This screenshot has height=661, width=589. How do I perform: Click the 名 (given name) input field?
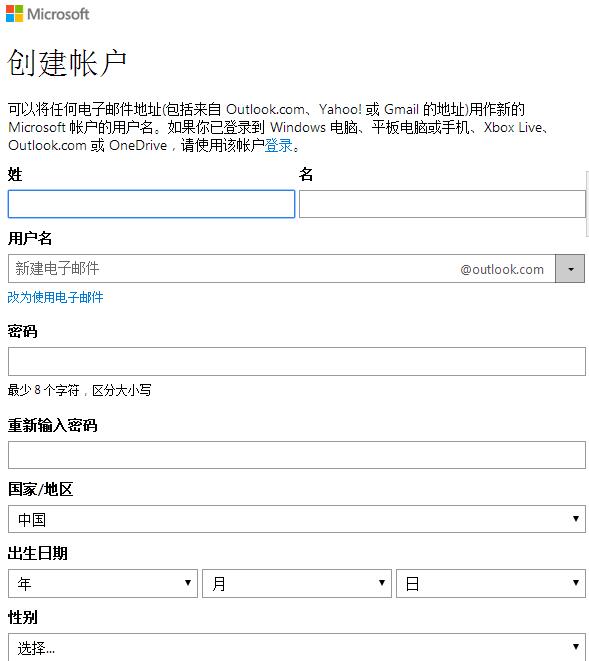[x=442, y=204]
